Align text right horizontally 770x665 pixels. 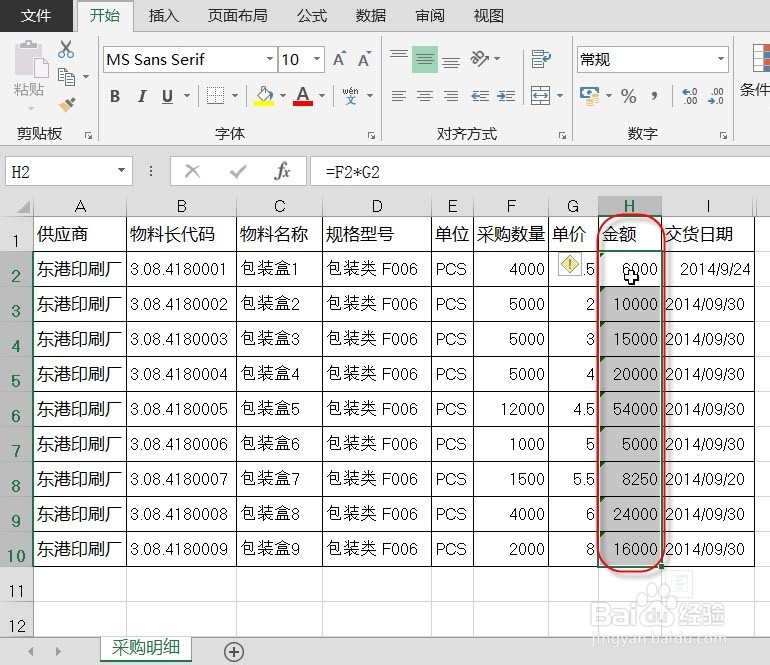click(451, 96)
